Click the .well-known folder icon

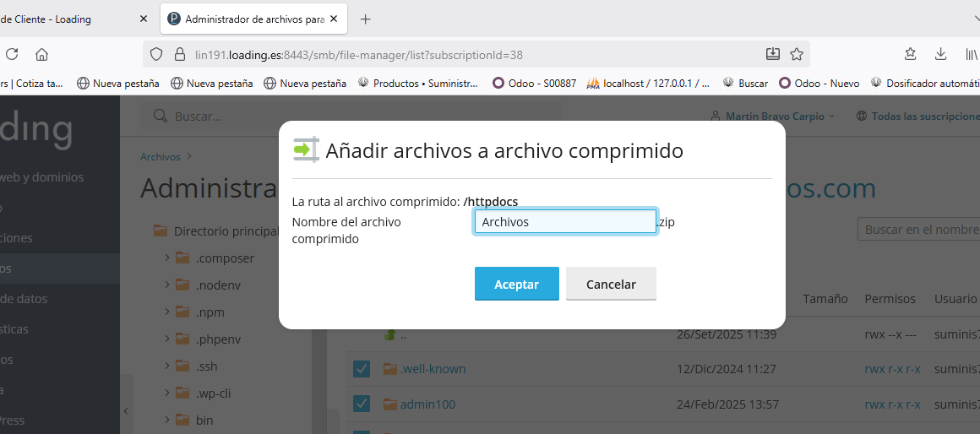pyautogui.click(x=390, y=368)
